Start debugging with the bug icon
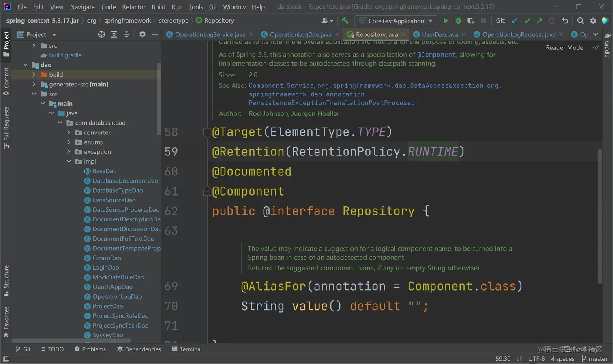The image size is (613, 364). coord(459,21)
